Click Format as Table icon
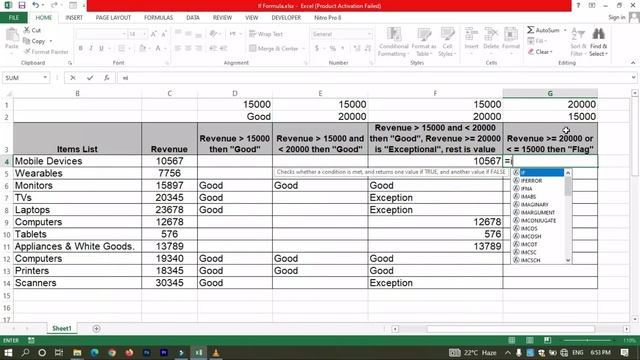Screen dimensions: 640x360 click(424, 34)
